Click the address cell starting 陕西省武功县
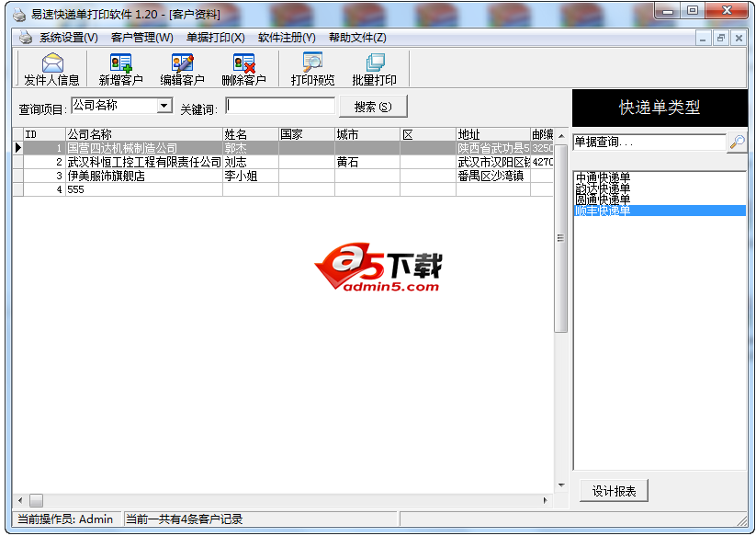 pos(492,148)
